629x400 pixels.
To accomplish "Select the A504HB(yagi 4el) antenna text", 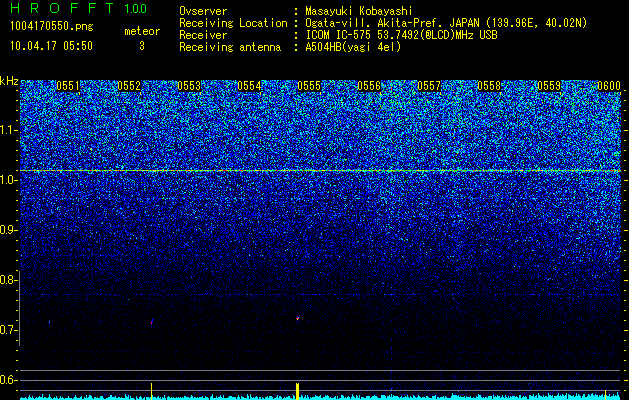I will pos(353,47).
